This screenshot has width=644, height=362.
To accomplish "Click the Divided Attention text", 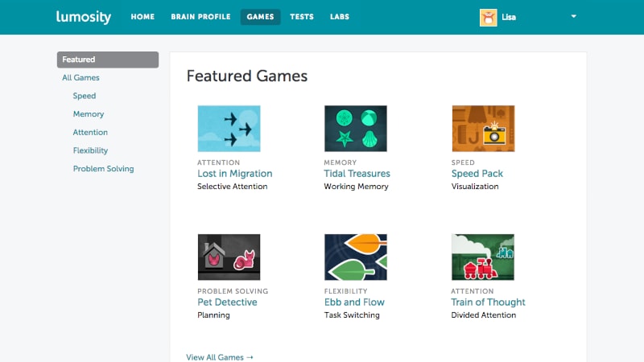I will coord(484,315).
